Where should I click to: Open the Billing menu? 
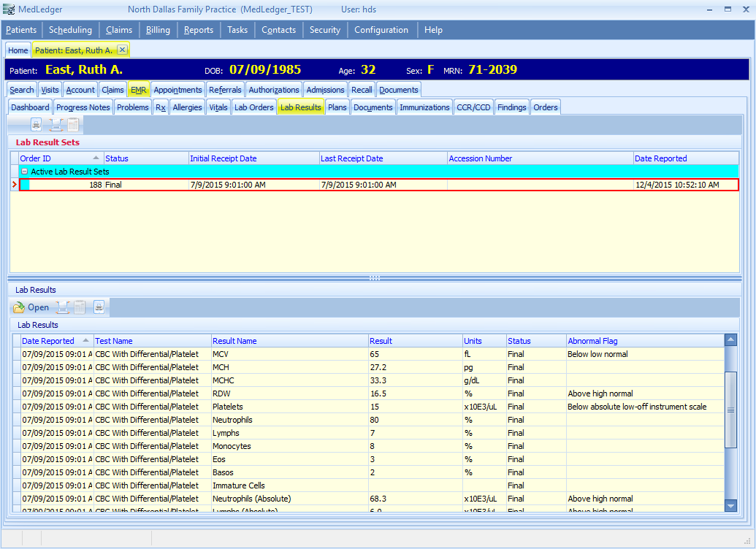(x=159, y=30)
